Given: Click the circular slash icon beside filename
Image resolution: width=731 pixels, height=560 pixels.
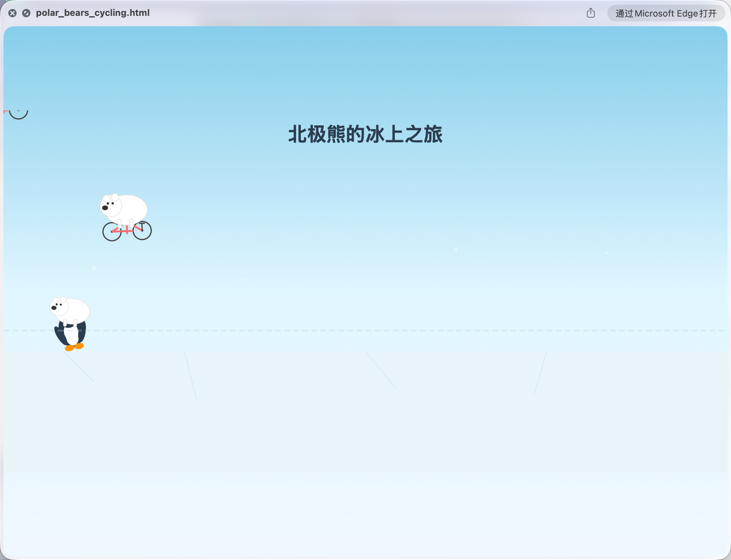Looking at the screenshot, I should 26,13.
